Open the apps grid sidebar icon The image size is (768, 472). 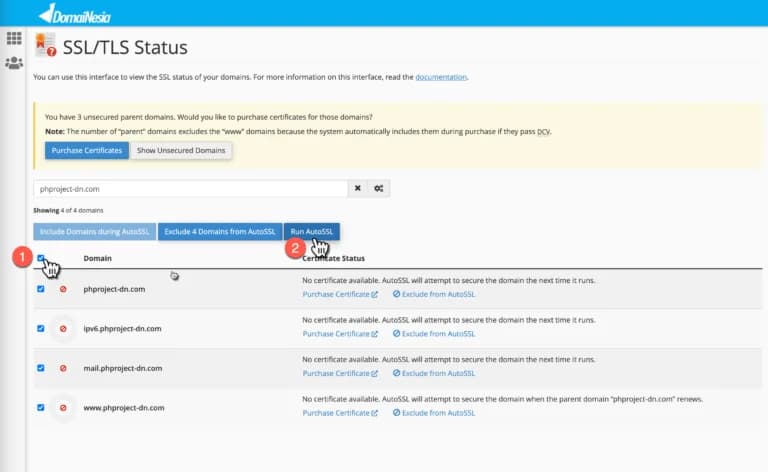14,38
